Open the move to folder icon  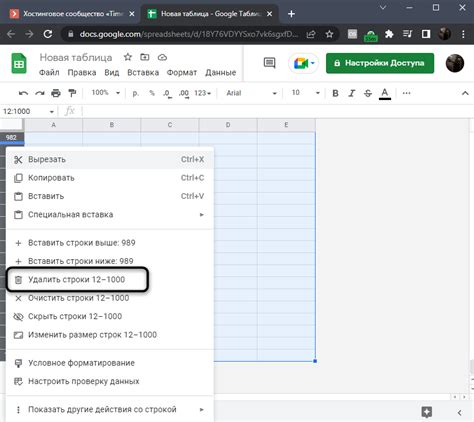pyautogui.click(x=144, y=57)
